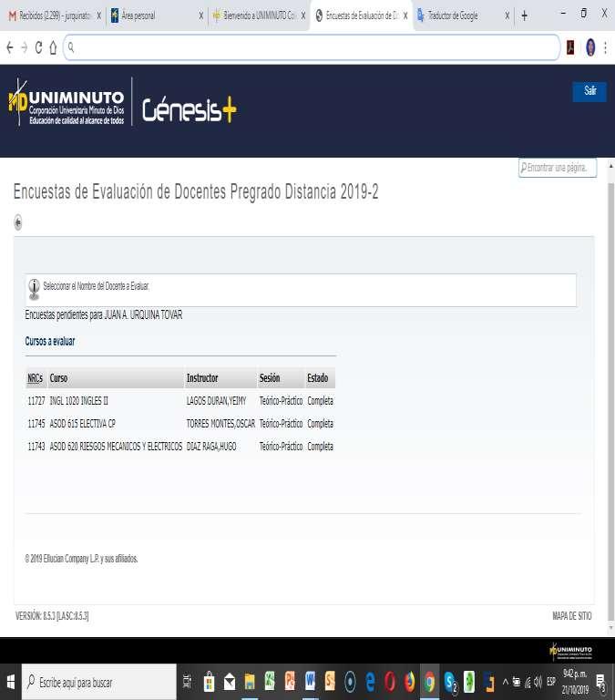Select instructor TORRES MONTES,OSCAR
The height and width of the screenshot is (700, 615).
220,424
